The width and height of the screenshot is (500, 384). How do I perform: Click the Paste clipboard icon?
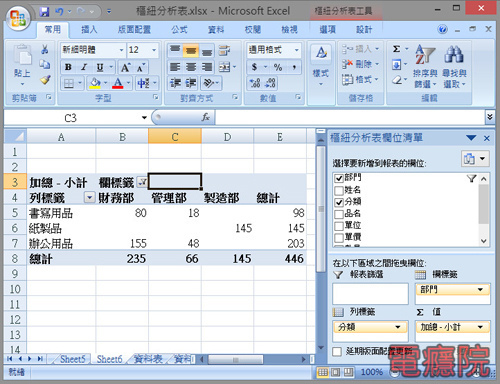click(x=22, y=55)
